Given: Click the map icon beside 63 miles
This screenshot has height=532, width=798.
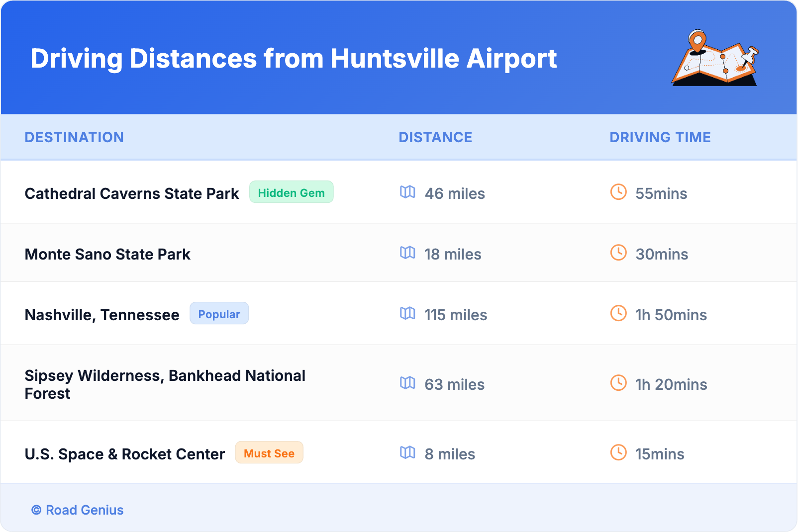Looking at the screenshot, I should click(407, 383).
